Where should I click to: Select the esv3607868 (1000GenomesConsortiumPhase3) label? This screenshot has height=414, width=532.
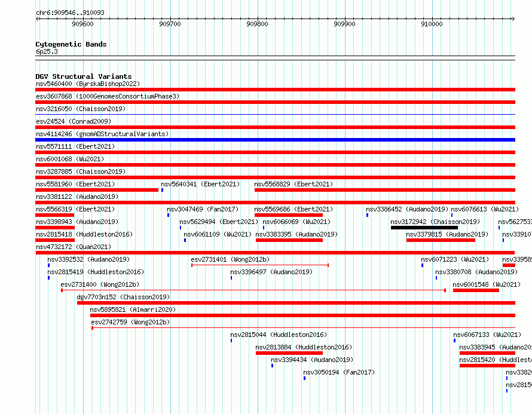108,96
